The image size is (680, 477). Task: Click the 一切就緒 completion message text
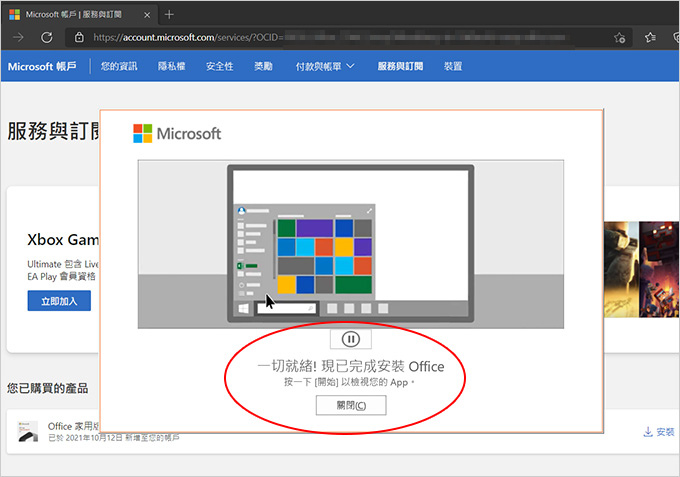pyautogui.click(x=350, y=366)
